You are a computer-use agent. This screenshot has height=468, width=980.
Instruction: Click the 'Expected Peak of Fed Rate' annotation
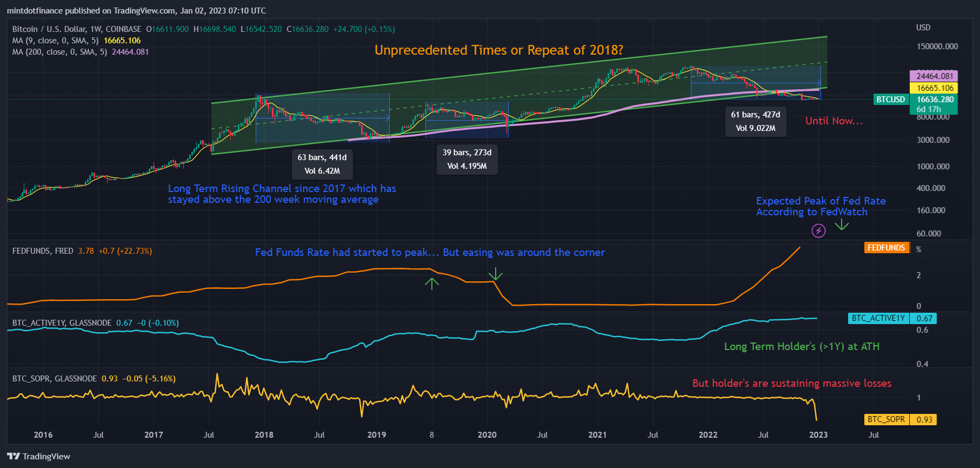pos(821,206)
